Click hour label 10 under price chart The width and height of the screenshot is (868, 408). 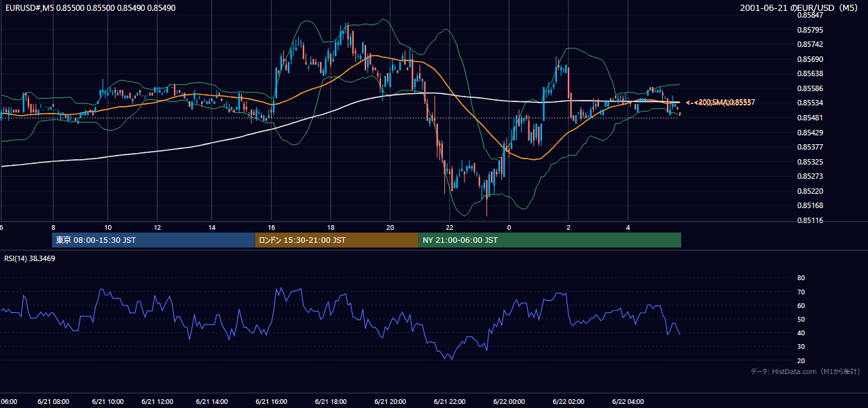pos(107,227)
